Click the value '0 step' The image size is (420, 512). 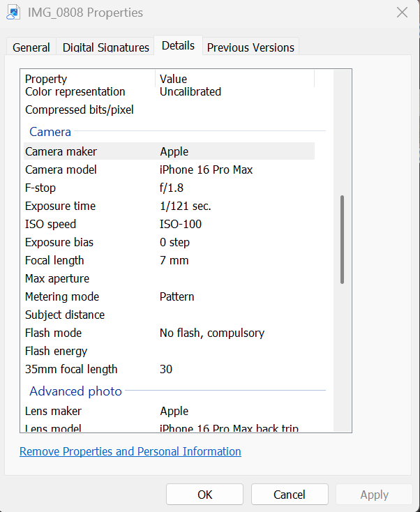(174, 242)
